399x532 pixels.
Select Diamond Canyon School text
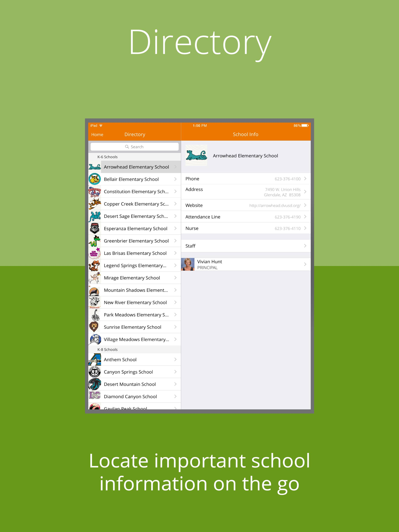[130, 397]
